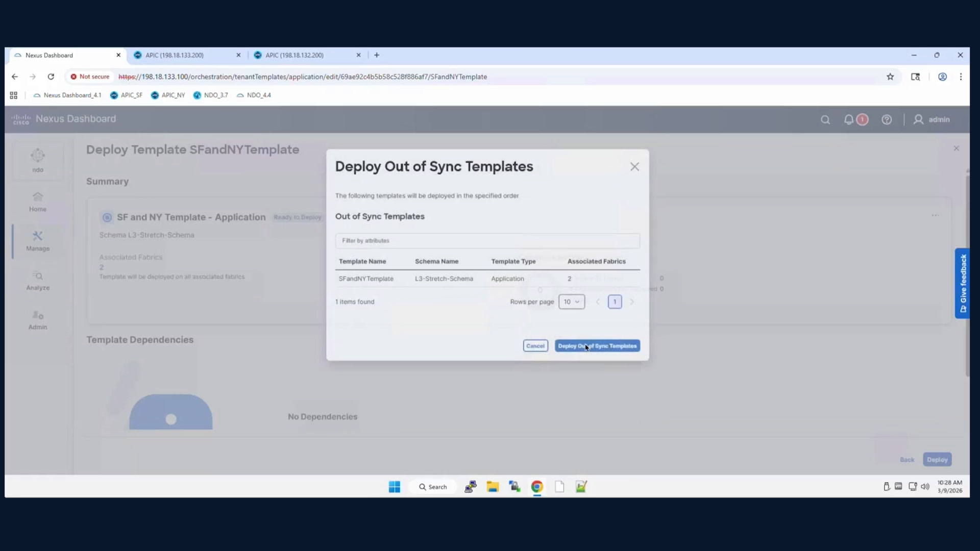Viewport: 980px width, 551px height.
Task: Click the Not secure site indicator
Action: pyautogui.click(x=90, y=77)
